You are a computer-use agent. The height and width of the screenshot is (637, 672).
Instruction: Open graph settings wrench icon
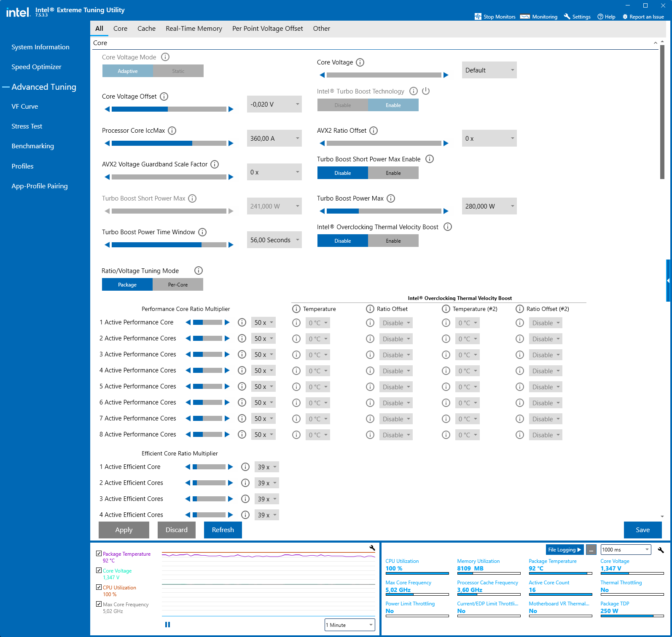point(372,548)
